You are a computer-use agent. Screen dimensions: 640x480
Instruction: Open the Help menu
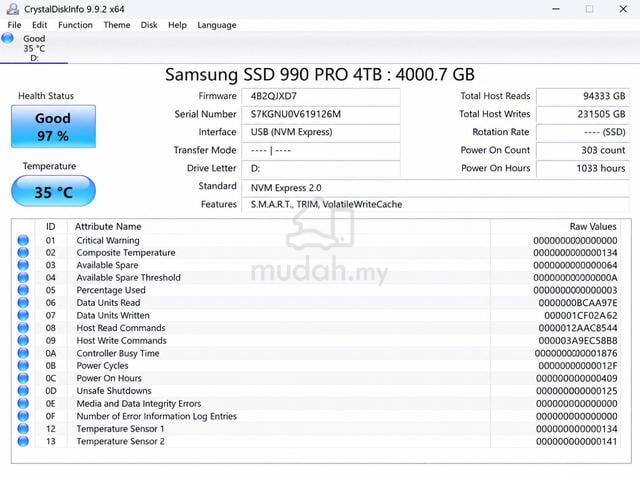click(x=177, y=25)
